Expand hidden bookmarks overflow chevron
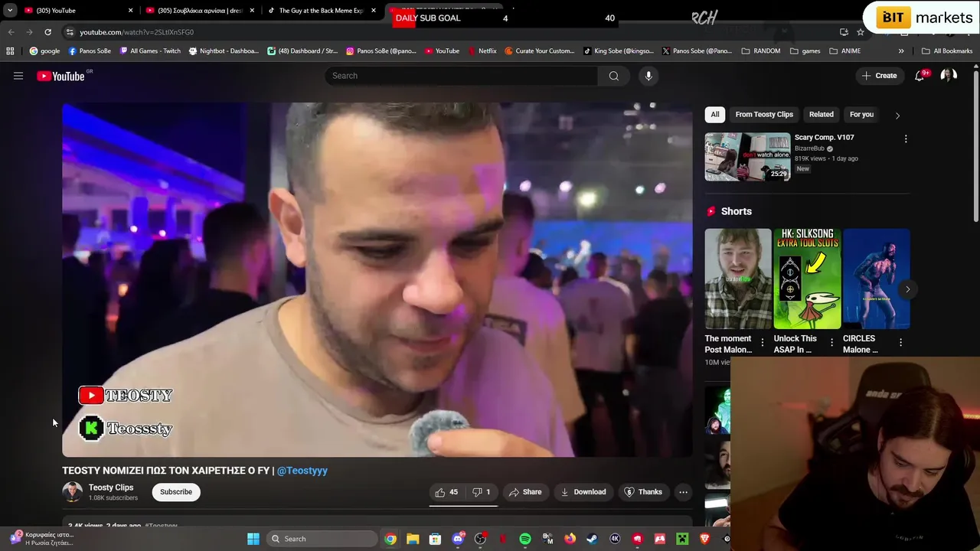The height and width of the screenshot is (551, 980). [901, 51]
